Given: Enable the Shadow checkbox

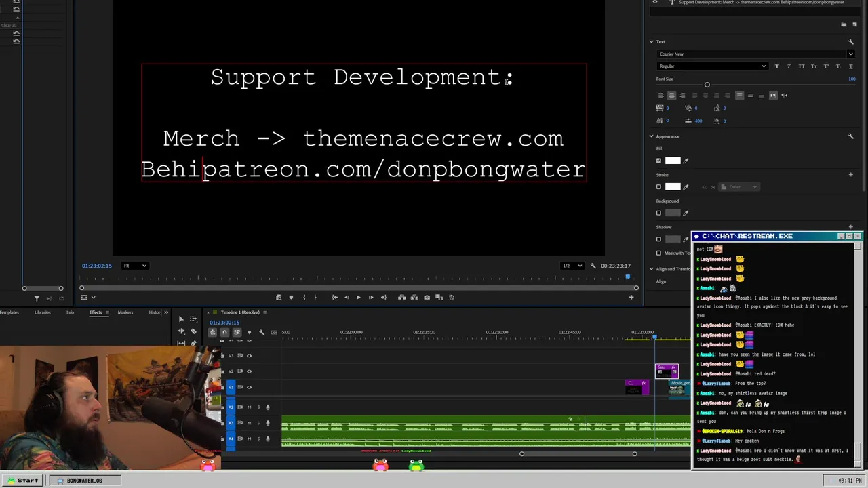Looking at the screenshot, I should 658,239.
